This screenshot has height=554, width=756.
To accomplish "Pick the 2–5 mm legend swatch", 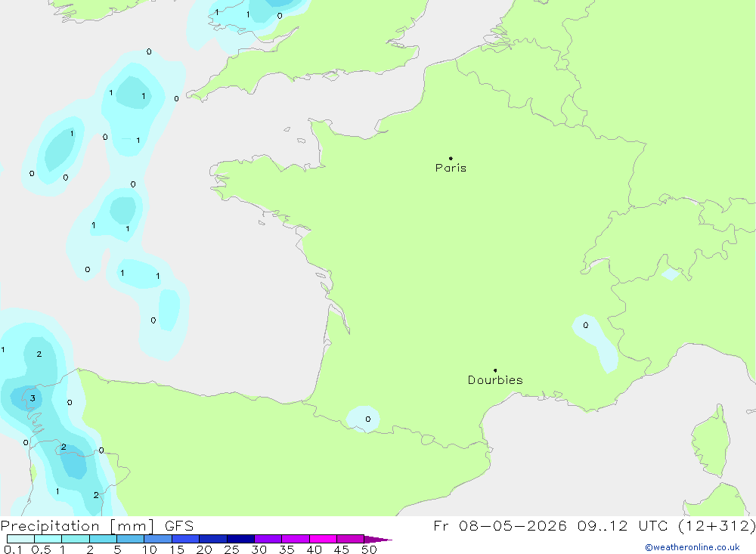I will click(103, 539).
